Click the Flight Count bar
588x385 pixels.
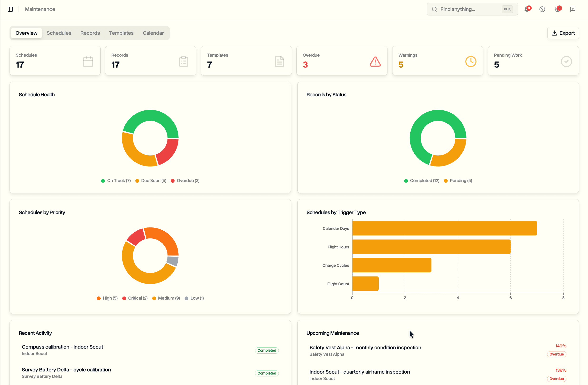(x=365, y=284)
